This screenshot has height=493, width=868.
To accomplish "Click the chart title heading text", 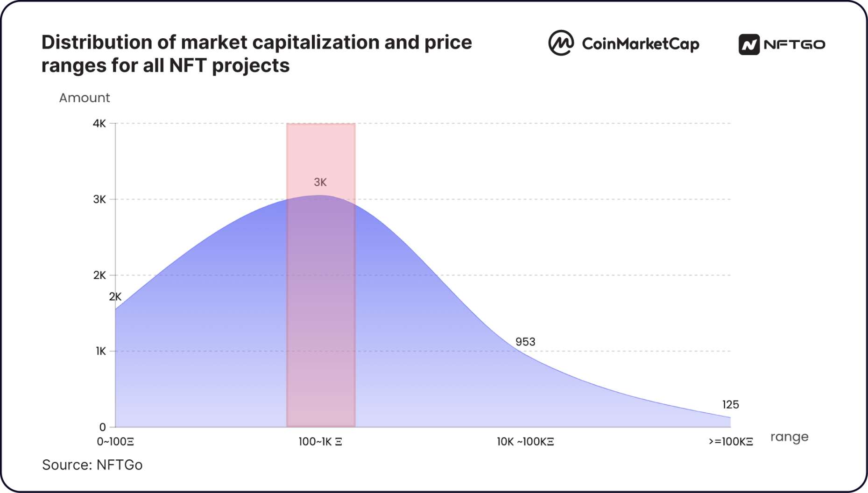I will 257,54.
